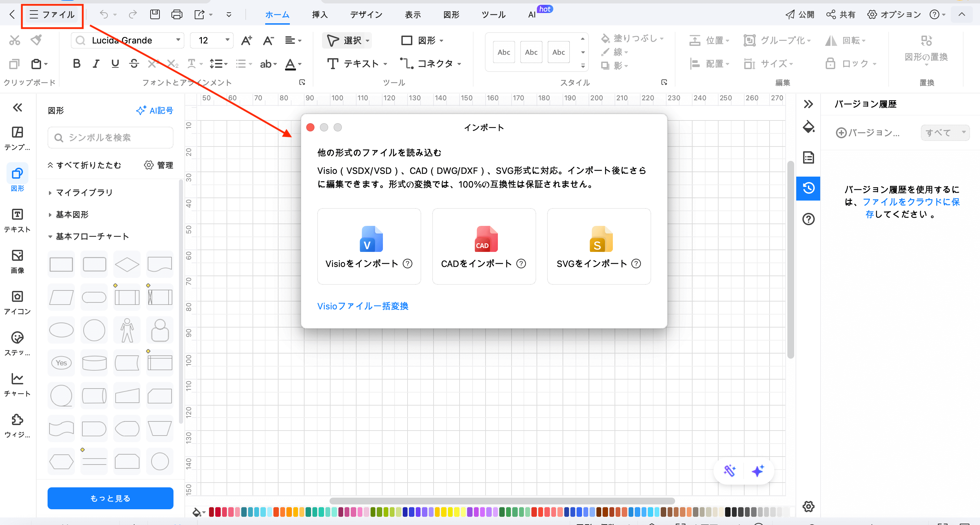Switch to the ツール tab
The height and width of the screenshot is (525, 980).
coord(493,14)
